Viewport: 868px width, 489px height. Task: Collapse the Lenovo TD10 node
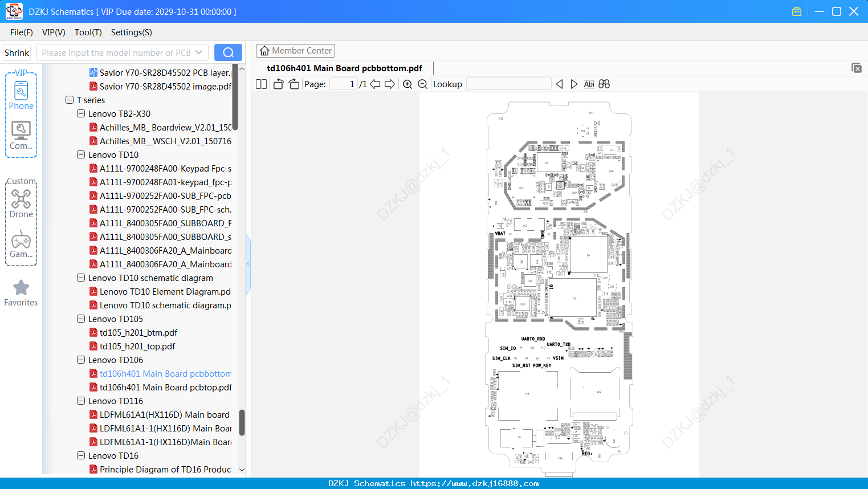pos(81,154)
